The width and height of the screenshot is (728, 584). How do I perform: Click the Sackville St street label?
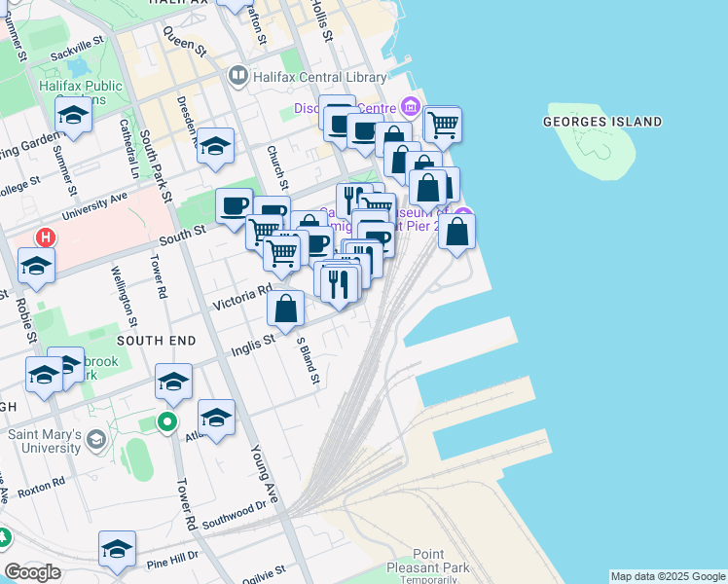[77, 49]
